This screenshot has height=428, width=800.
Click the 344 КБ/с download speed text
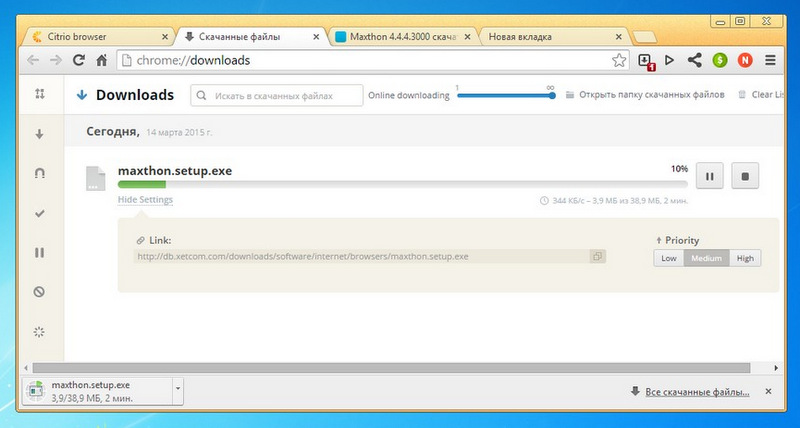tap(570, 201)
